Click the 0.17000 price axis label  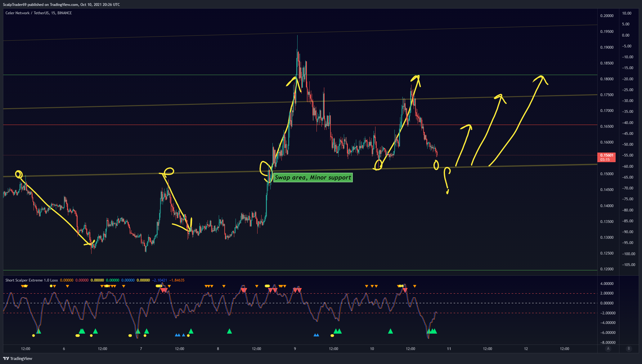click(x=607, y=111)
